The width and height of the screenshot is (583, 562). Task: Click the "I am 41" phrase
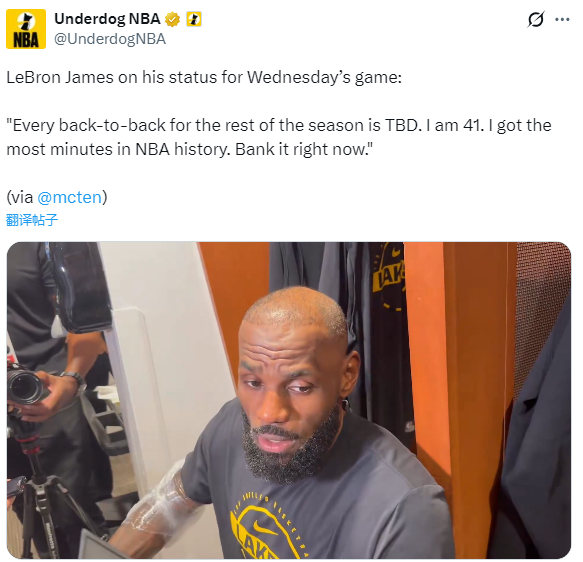(455, 125)
